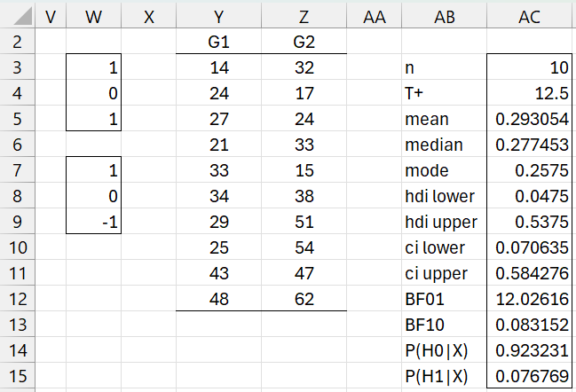Click column header W
Viewport: 576px width, 392px height.
click(93, 17)
